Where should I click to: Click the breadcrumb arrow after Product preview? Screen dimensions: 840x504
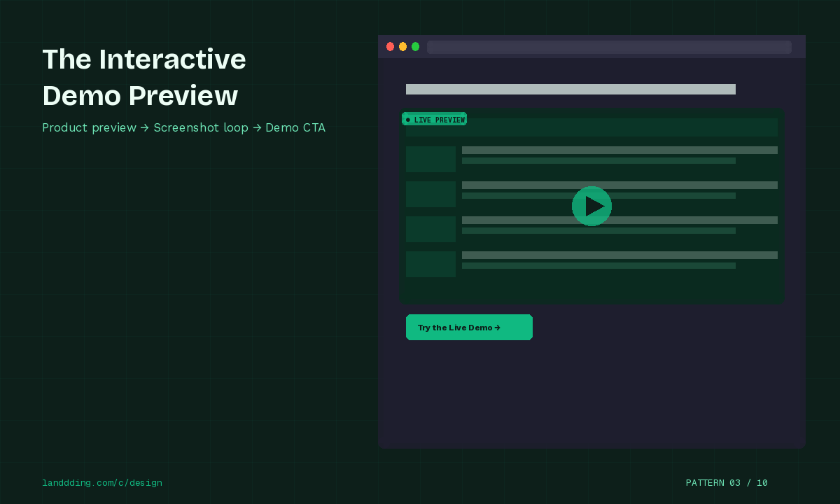pos(146,127)
